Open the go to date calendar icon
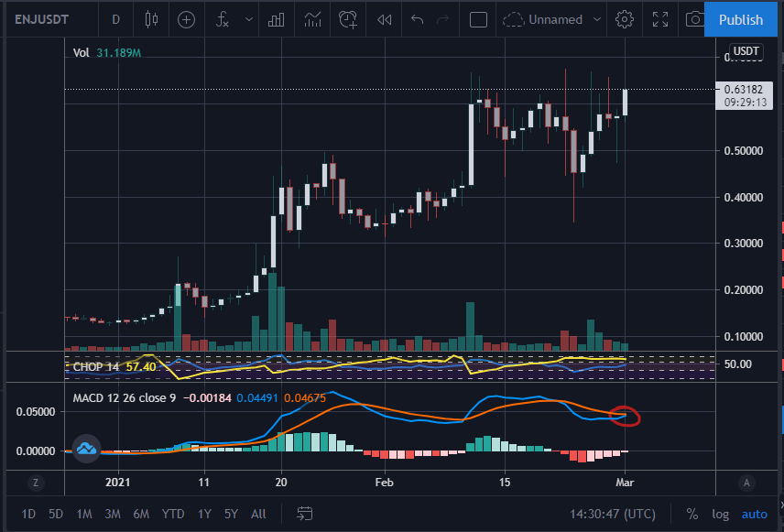The width and height of the screenshot is (784, 532). [304, 514]
